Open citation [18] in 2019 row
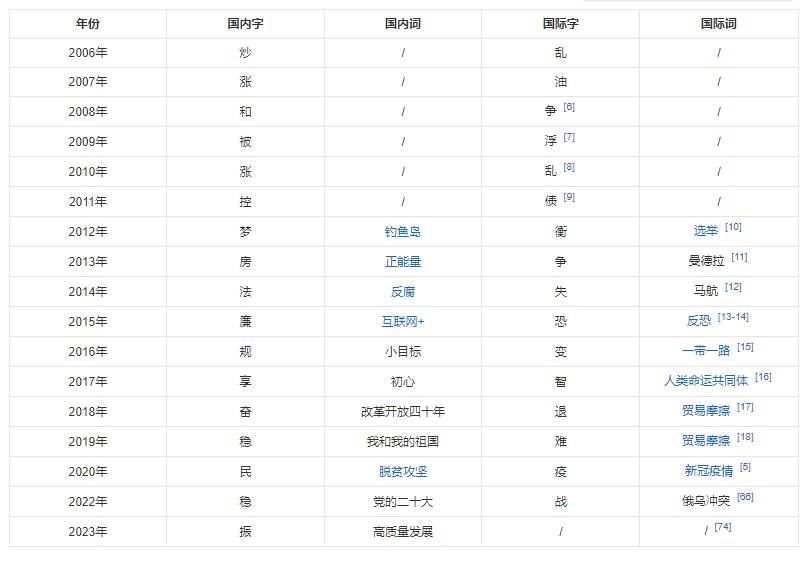811x561 pixels. (745, 437)
